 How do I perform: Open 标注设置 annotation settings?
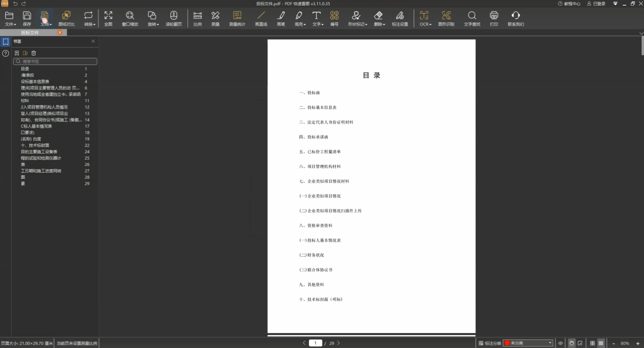click(400, 18)
